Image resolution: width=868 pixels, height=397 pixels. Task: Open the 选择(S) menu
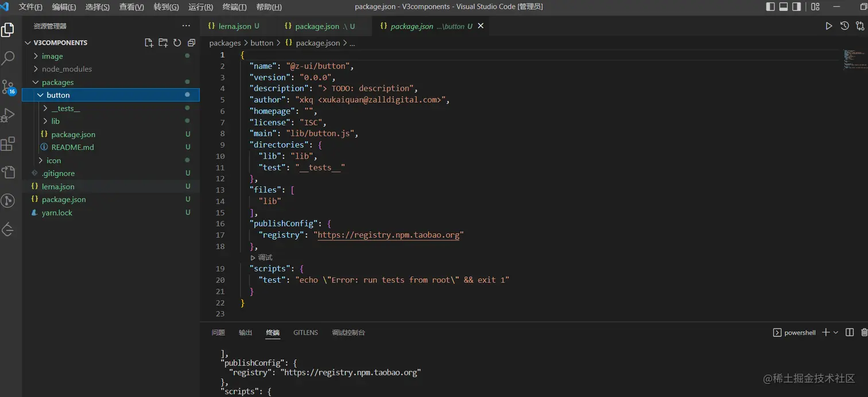click(x=97, y=7)
